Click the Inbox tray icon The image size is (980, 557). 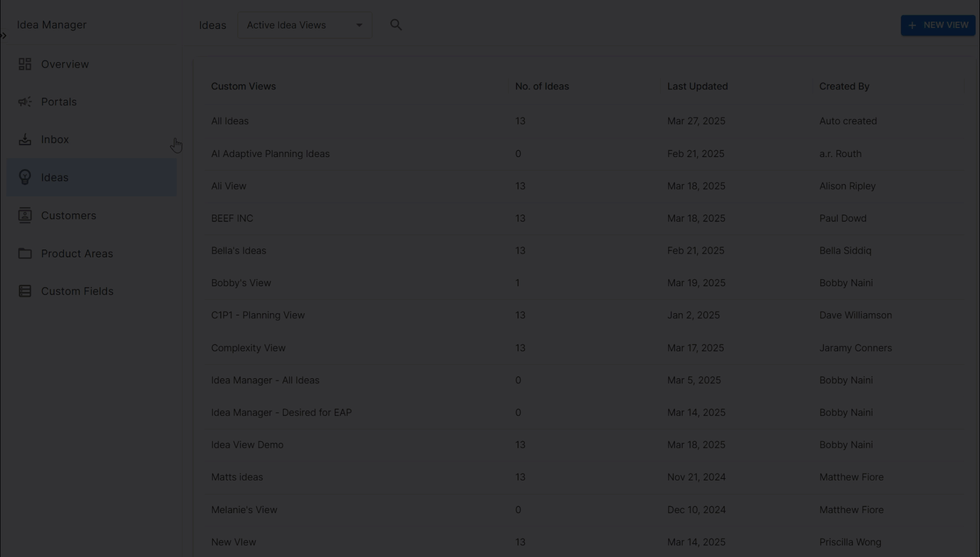click(25, 140)
